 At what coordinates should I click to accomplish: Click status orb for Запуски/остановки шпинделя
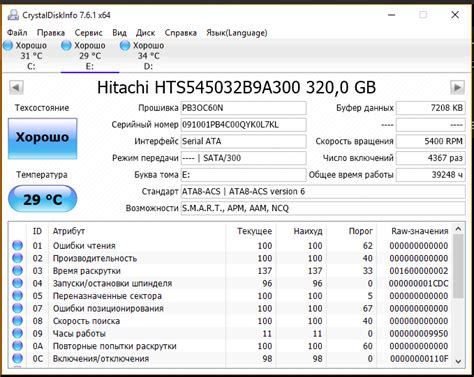[x=17, y=283]
